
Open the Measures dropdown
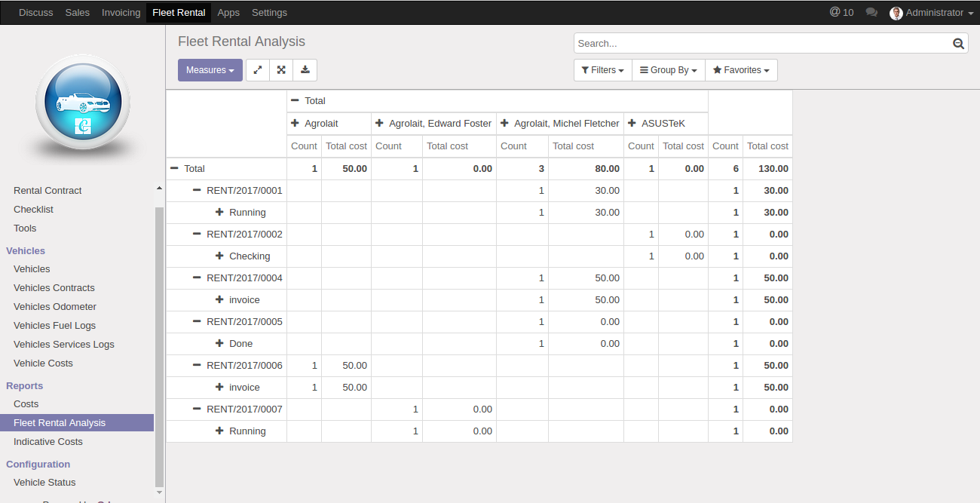(x=210, y=69)
